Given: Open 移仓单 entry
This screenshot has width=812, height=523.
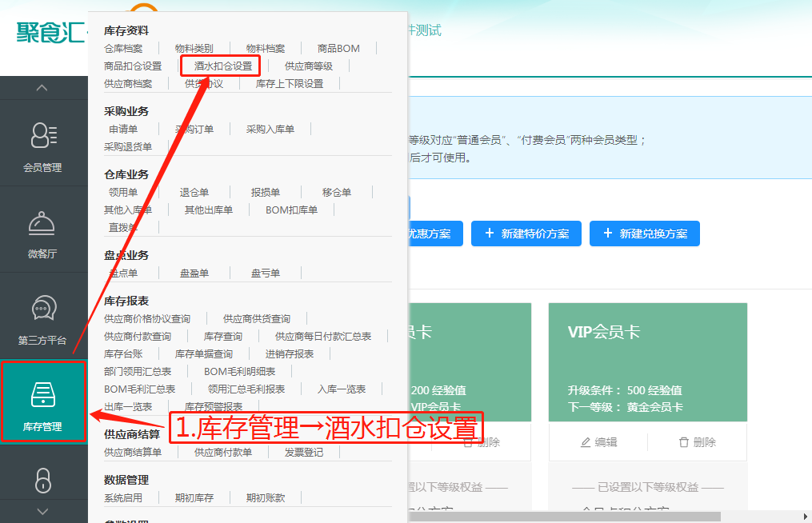Looking at the screenshot, I should [x=337, y=193].
